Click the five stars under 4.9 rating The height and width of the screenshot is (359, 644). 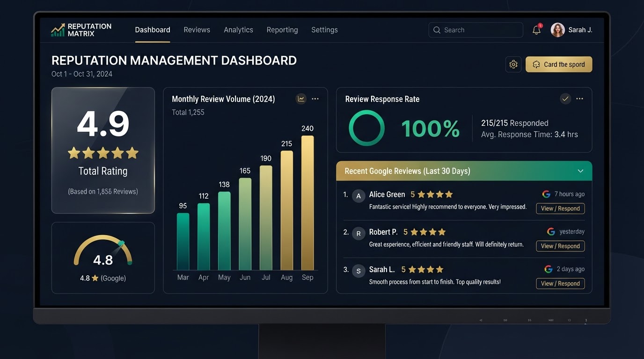(x=103, y=153)
